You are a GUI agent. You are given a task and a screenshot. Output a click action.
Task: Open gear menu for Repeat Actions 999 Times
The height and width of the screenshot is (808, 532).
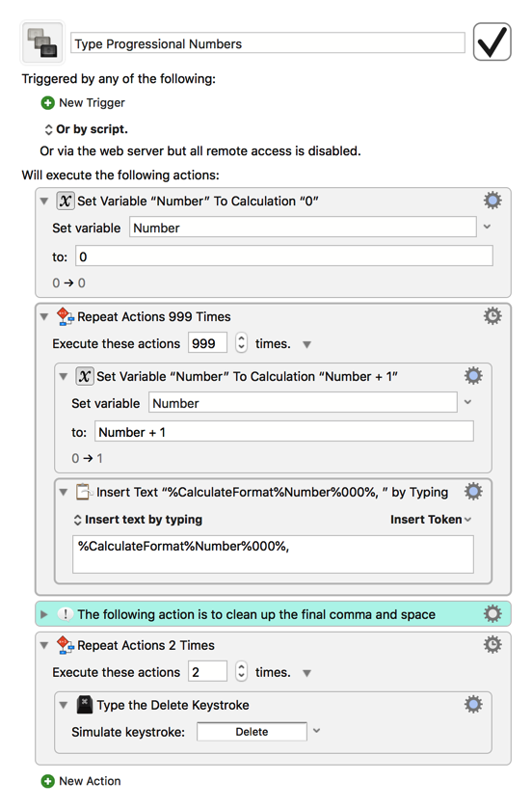tap(492, 316)
